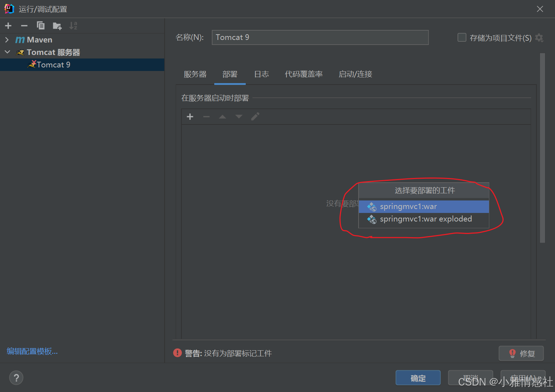Click the 取消 cancel button
This screenshot has height=392, width=555.
(x=470, y=378)
